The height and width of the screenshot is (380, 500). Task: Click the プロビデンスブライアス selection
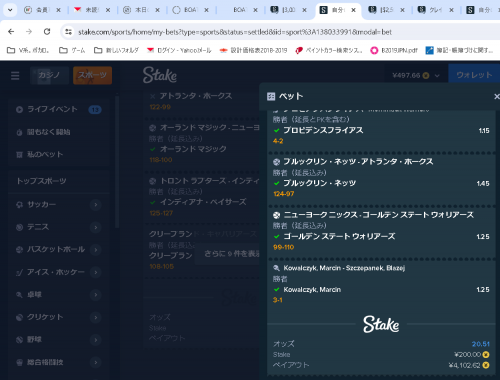pos(323,130)
